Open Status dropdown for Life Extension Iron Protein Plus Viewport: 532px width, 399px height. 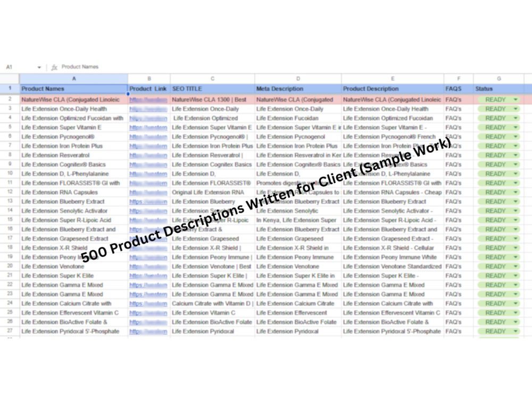[516, 146]
